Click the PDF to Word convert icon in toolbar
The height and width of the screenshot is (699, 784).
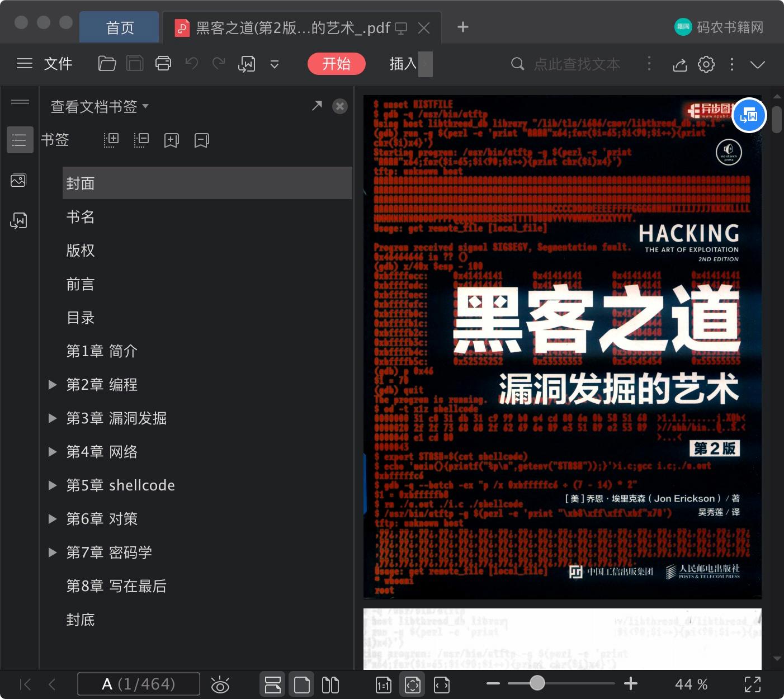247,64
